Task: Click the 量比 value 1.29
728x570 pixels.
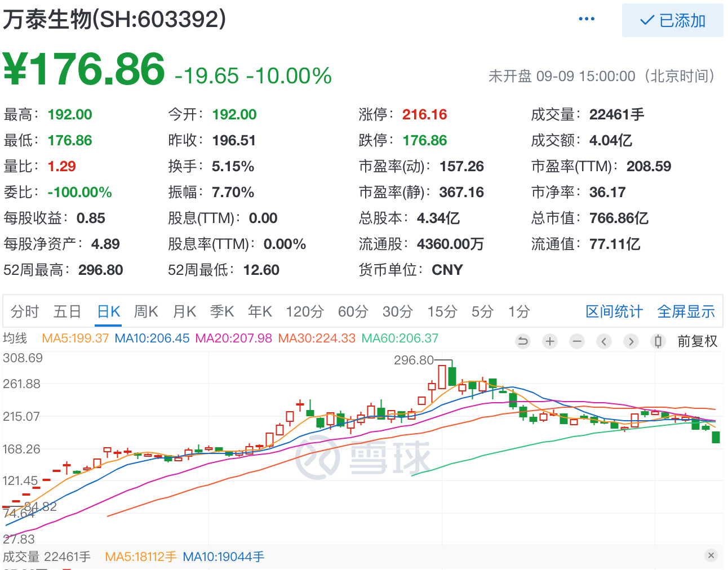Action: click(62, 167)
